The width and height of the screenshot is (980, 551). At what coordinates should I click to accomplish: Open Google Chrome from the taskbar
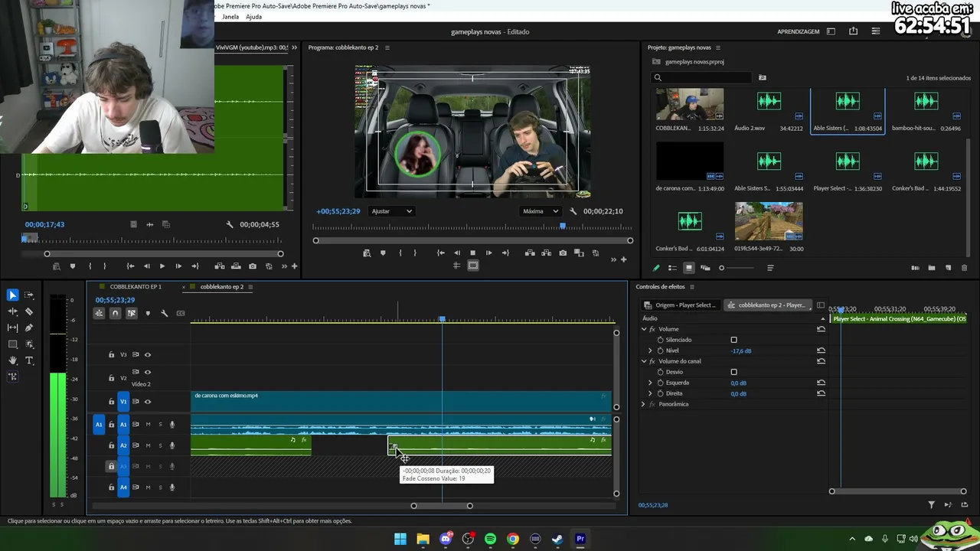coord(513,539)
